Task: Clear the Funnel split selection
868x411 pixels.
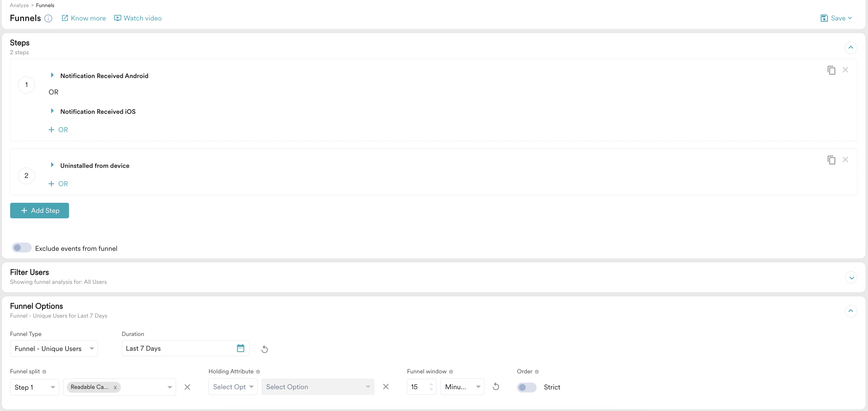Action: pyautogui.click(x=187, y=387)
